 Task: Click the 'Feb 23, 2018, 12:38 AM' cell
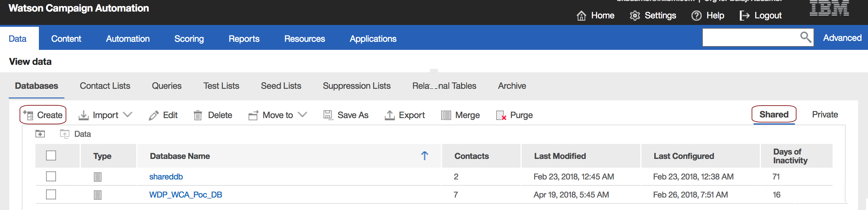click(x=693, y=177)
